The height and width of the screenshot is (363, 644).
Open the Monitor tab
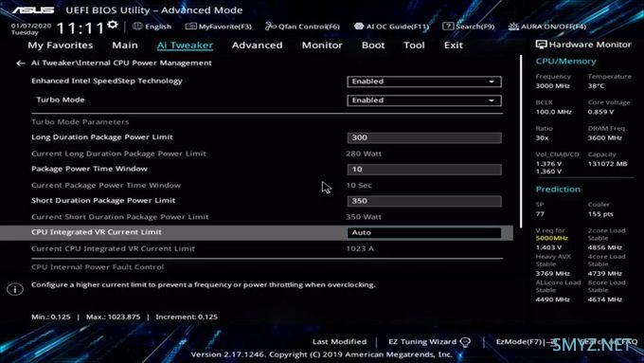click(322, 45)
